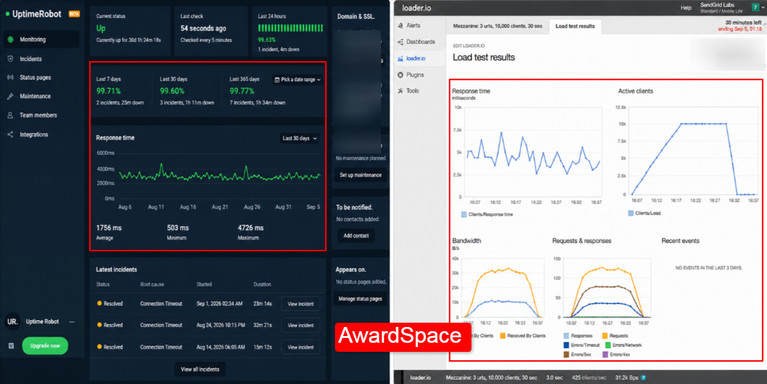This screenshot has height=384, width=767.
Task: Click the Received By Clients legend swatch
Action: [x=503, y=336]
